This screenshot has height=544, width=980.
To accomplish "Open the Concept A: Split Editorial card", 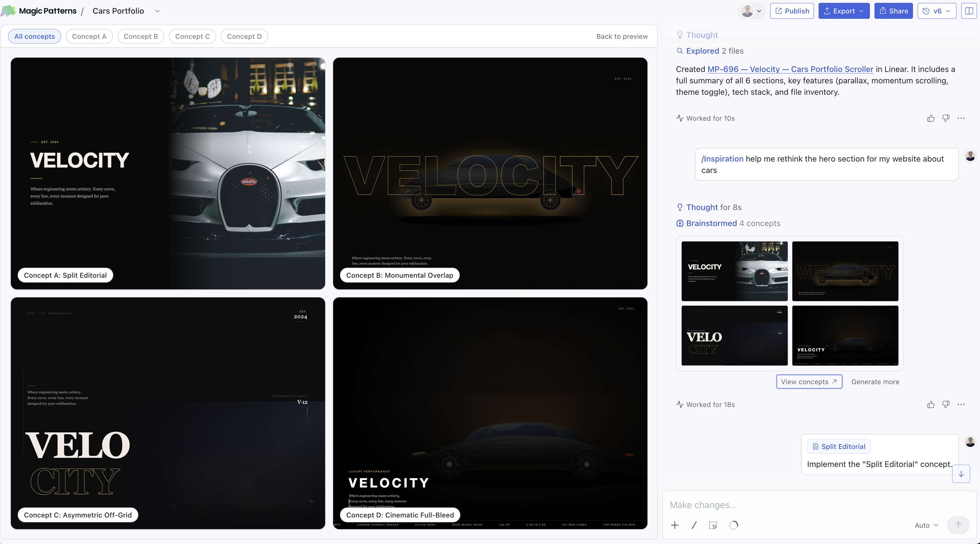I will click(x=168, y=173).
